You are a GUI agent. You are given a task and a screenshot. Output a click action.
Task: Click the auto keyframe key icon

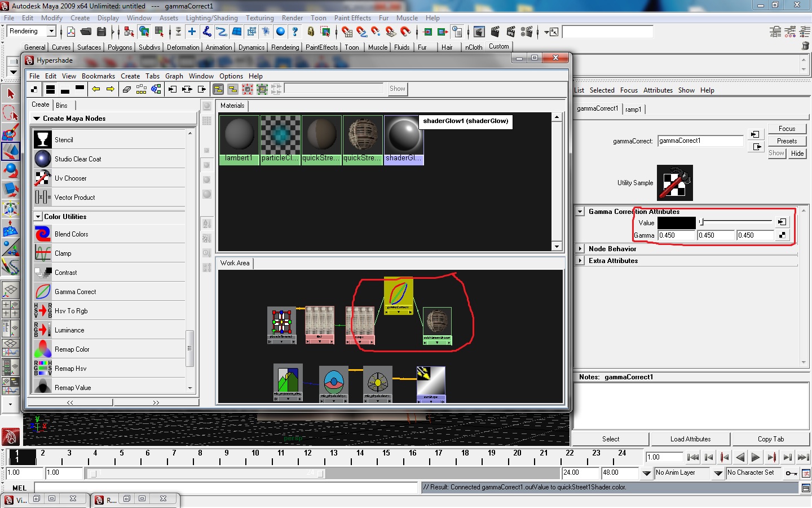pyautogui.click(x=791, y=473)
